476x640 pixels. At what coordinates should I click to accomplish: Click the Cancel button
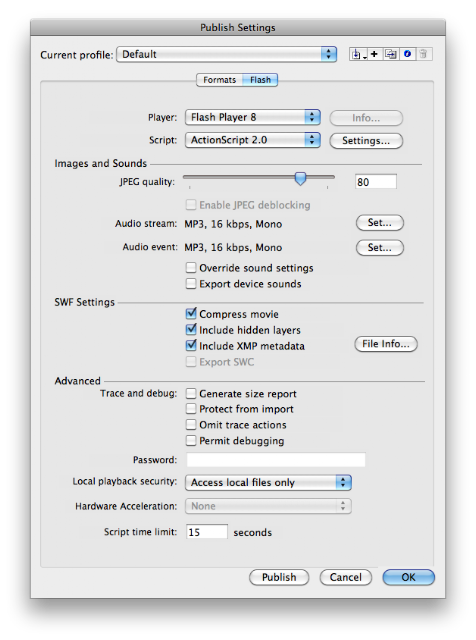346,578
